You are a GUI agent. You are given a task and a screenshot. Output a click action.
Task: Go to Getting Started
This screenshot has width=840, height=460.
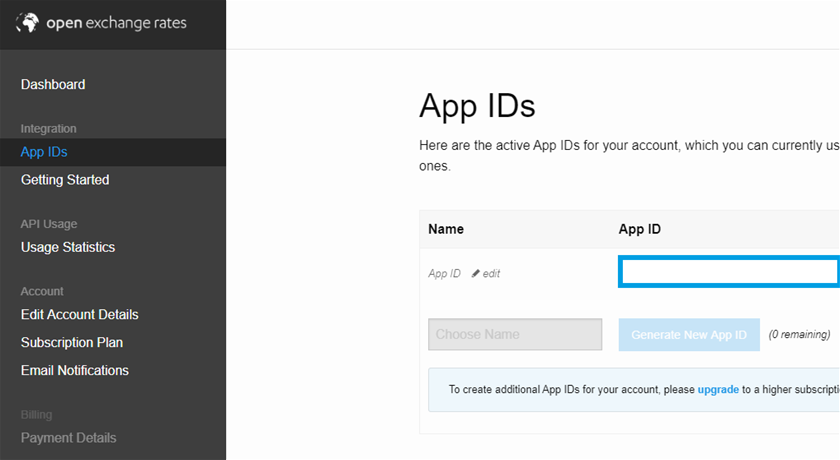tap(65, 180)
